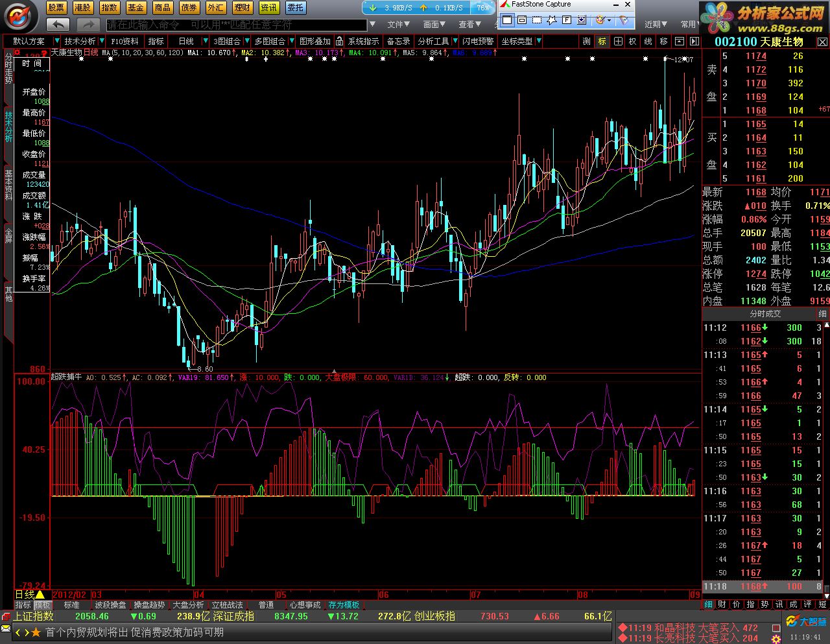The image size is (830, 644).
Task: Switch to the 技术分析 side tab
Action: coord(8,126)
